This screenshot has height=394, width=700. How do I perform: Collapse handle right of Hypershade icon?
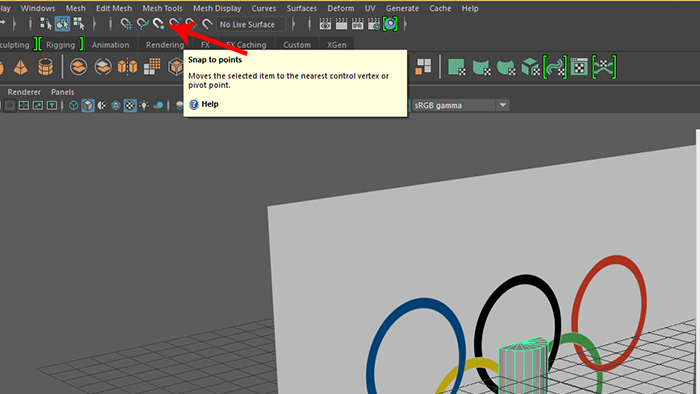pos(405,24)
